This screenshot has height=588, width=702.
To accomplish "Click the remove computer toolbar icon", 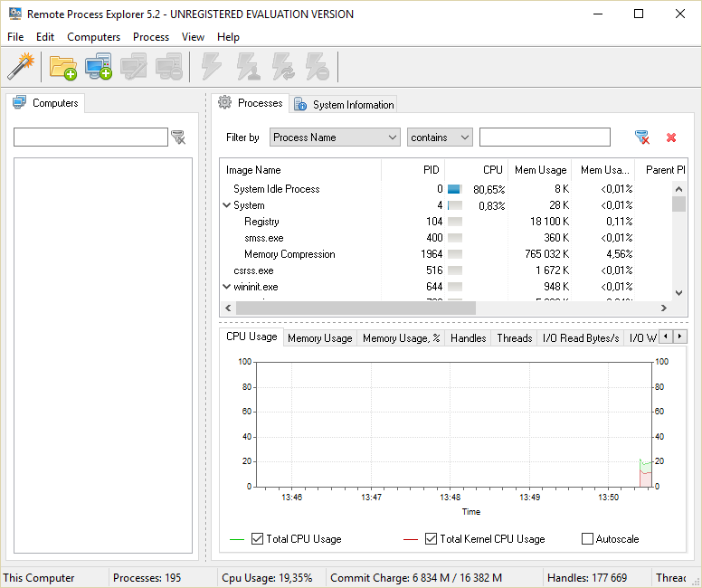I will (169, 67).
